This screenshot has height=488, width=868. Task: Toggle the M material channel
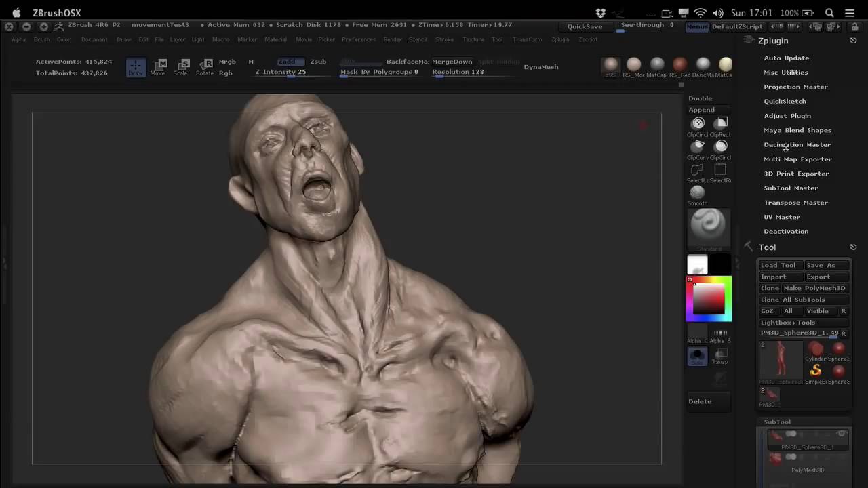[251, 62]
